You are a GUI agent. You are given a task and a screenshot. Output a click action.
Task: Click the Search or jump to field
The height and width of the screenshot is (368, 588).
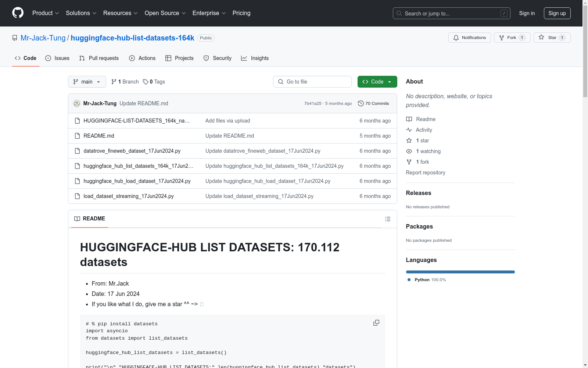[x=452, y=13]
